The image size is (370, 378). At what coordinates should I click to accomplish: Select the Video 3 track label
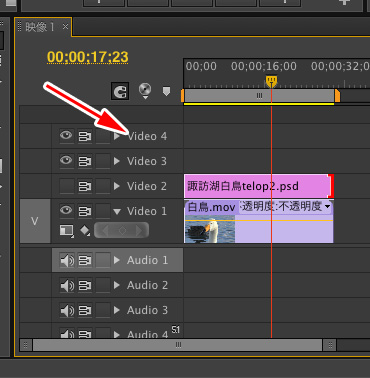click(x=147, y=161)
